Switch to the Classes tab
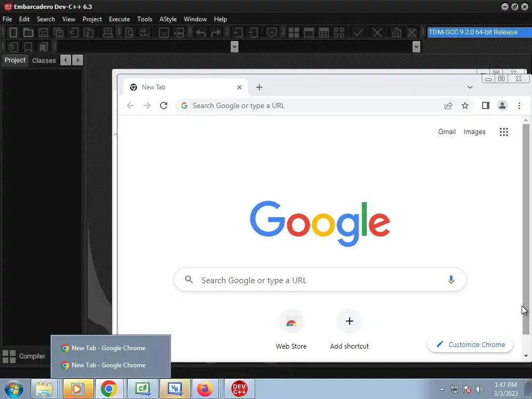Viewport: 532px width, 399px height. click(44, 60)
